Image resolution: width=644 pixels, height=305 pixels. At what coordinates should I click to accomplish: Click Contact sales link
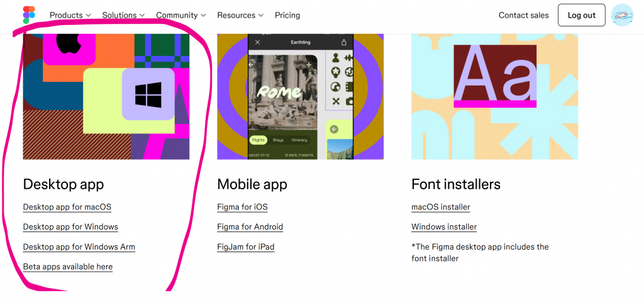[x=524, y=15]
